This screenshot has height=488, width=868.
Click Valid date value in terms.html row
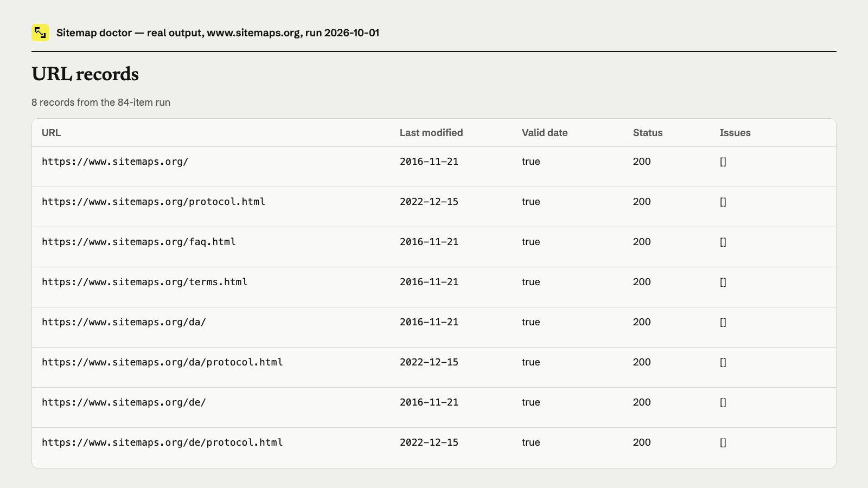pos(531,282)
